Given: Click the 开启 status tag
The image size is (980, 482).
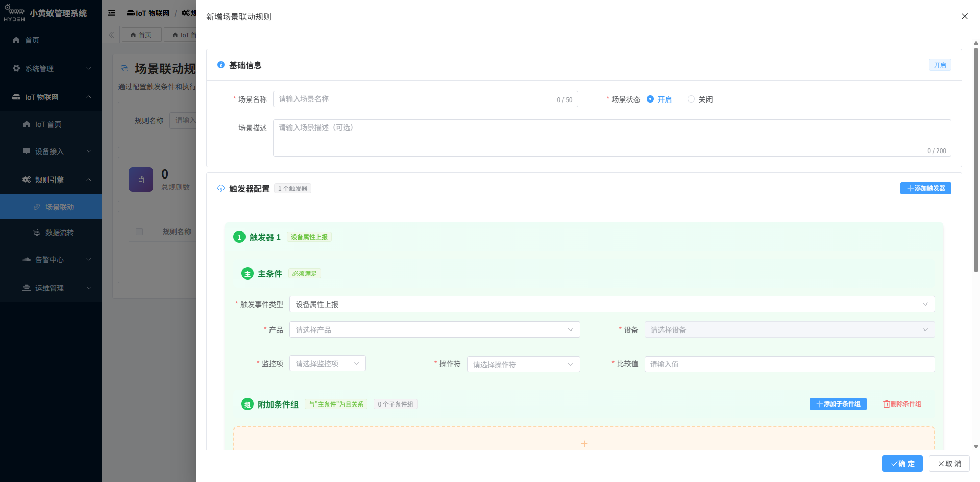Looking at the screenshot, I should 940,65.
